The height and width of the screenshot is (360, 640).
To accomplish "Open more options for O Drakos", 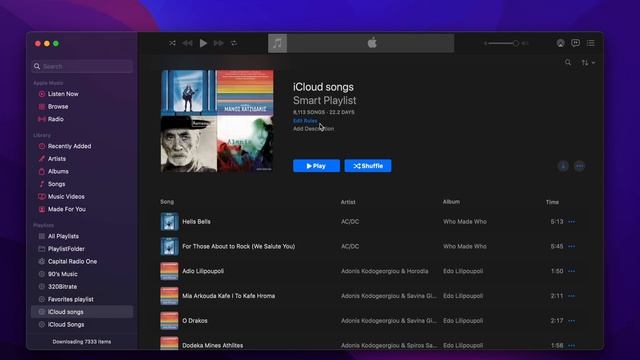I will pyautogui.click(x=571, y=321).
